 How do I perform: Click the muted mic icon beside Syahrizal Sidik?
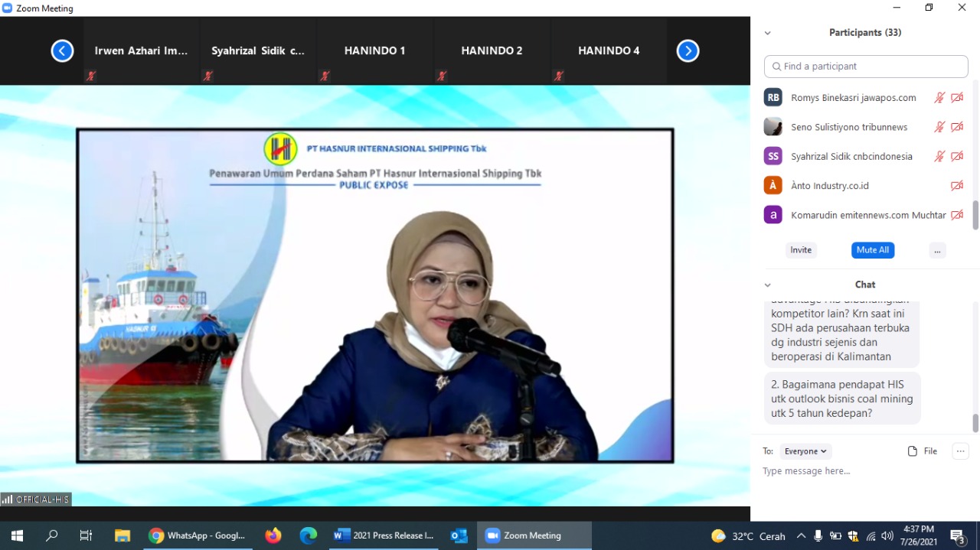coord(939,155)
